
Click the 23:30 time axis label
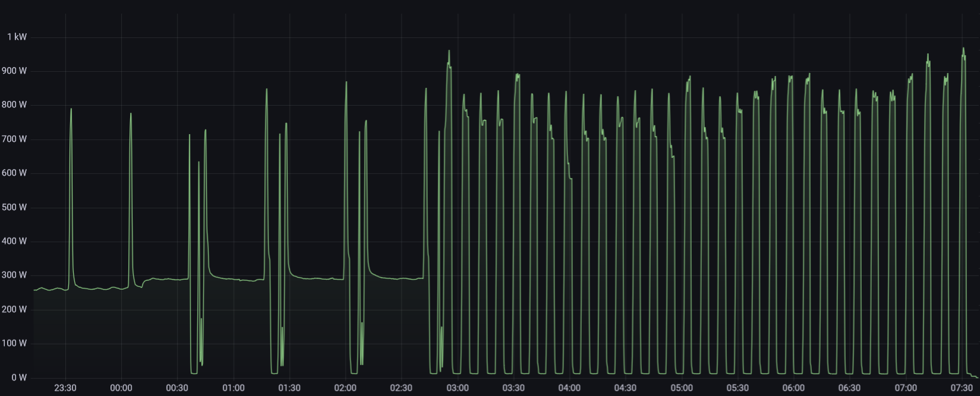point(65,388)
